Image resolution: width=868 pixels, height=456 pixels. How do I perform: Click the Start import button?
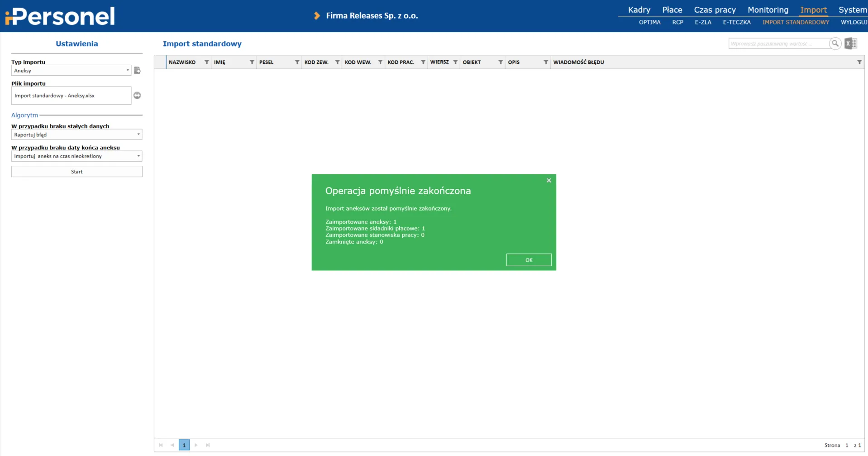77,172
